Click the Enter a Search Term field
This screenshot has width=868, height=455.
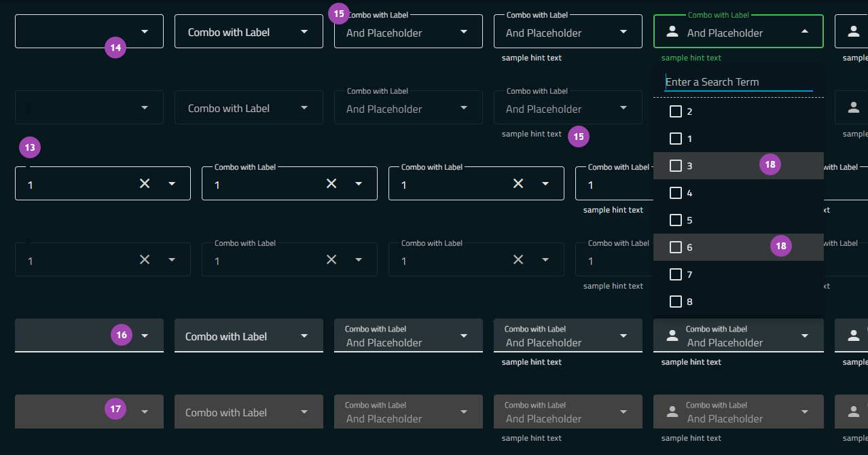tap(738, 81)
